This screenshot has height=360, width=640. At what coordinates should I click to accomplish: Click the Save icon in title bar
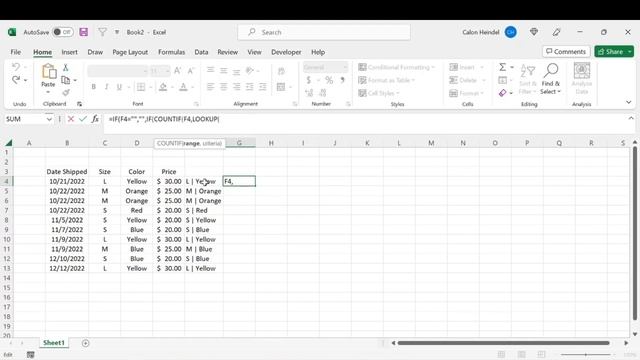(x=84, y=32)
